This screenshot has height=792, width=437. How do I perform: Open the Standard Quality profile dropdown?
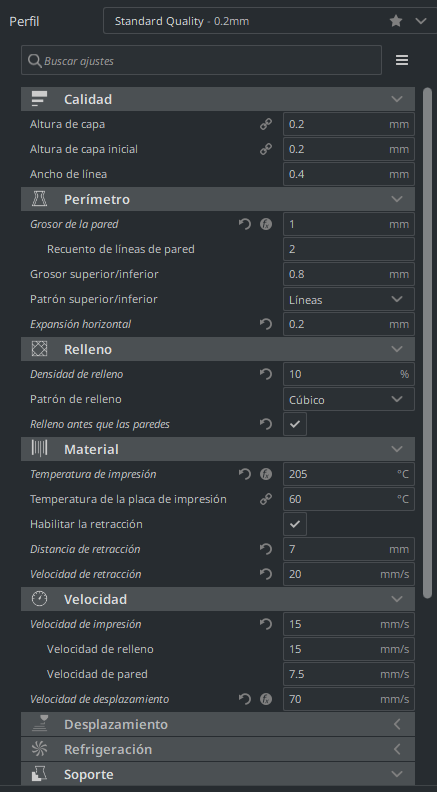point(270,21)
